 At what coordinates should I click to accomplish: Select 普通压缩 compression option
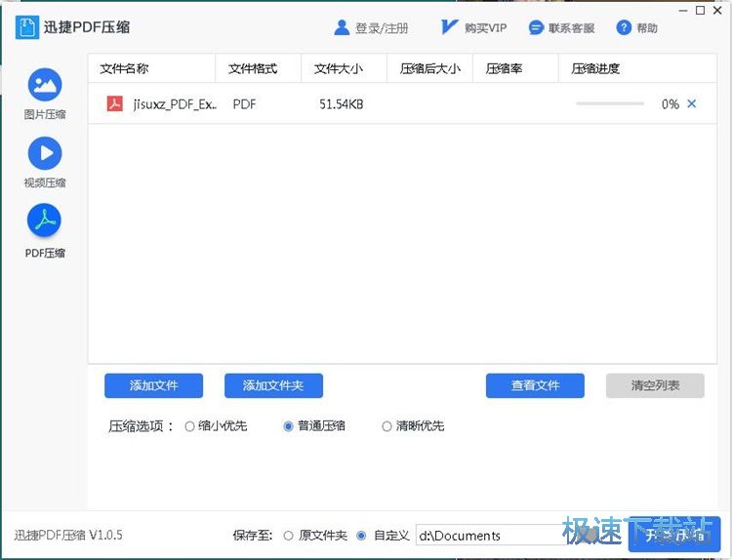(x=314, y=425)
